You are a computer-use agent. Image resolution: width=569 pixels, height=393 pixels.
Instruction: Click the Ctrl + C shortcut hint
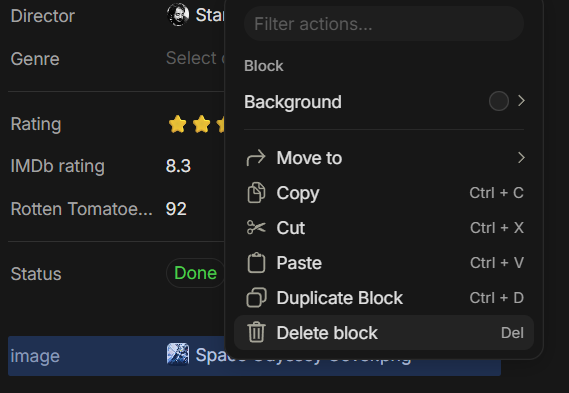496,193
